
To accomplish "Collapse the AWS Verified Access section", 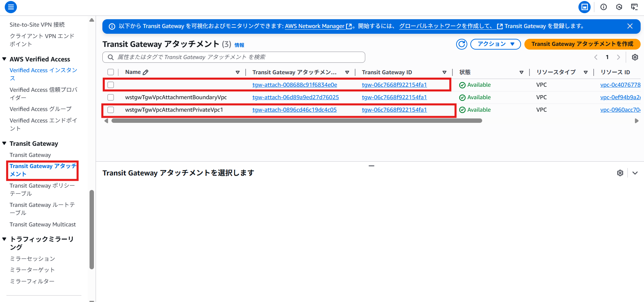I will pos(4,59).
